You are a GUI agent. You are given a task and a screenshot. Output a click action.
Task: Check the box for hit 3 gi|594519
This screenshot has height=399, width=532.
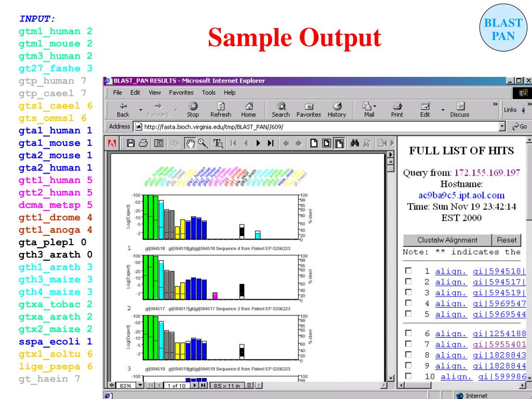pos(408,292)
